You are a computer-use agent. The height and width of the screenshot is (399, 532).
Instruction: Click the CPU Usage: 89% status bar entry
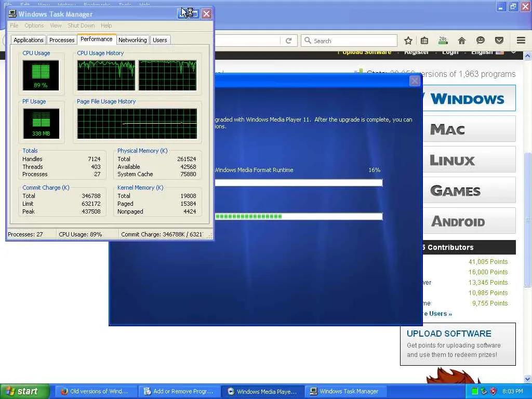coord(87,234)
